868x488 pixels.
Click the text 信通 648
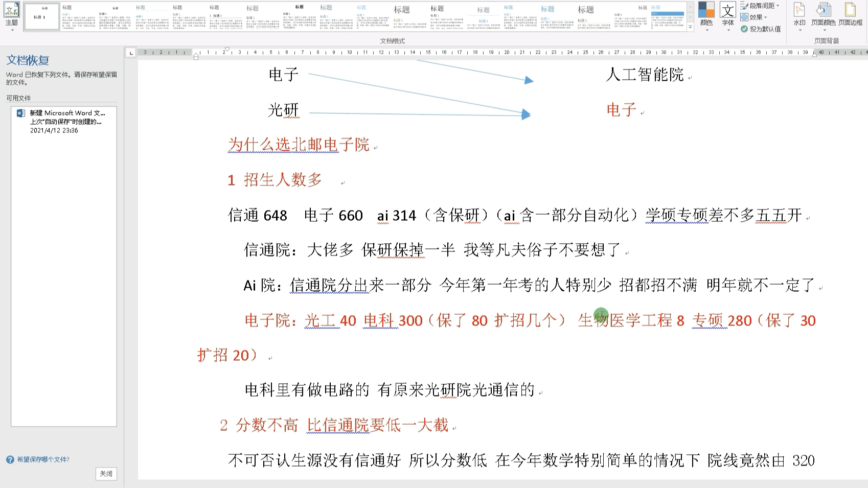pyautogui.click(x=258, y=215)
